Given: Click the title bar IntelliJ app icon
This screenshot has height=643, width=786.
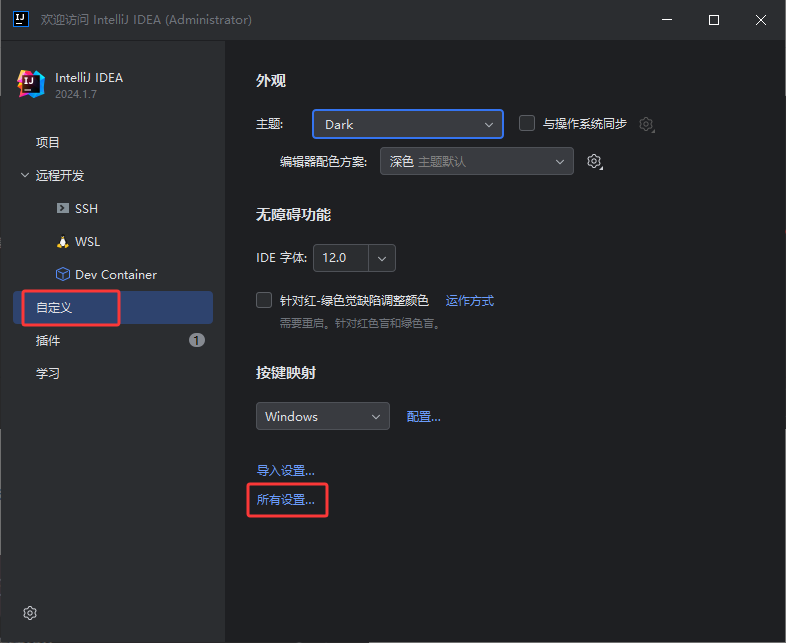Looking at the screenshot, I should point(19,20).
